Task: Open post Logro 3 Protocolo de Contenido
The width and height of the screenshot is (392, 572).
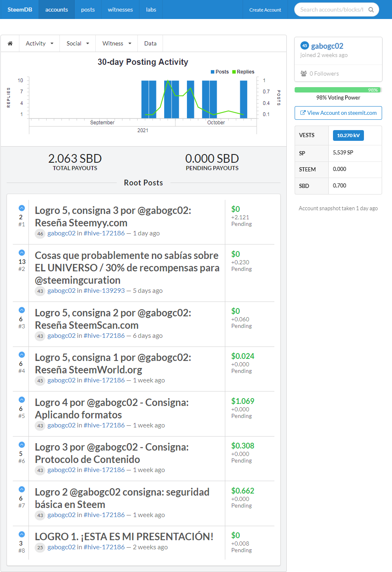Action: click(112, 453)
